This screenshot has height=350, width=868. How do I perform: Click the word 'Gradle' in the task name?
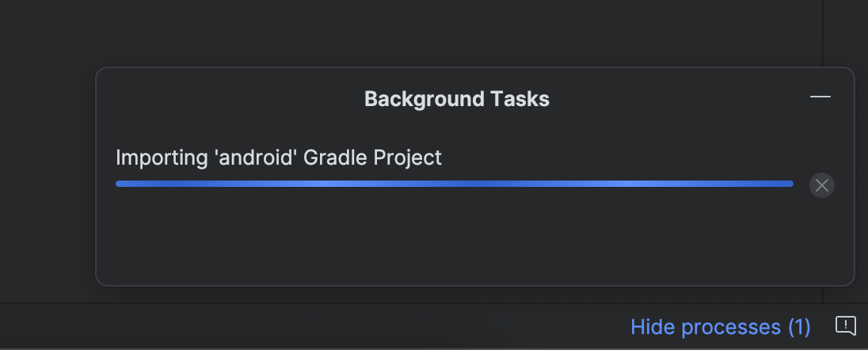pos(335,158)
